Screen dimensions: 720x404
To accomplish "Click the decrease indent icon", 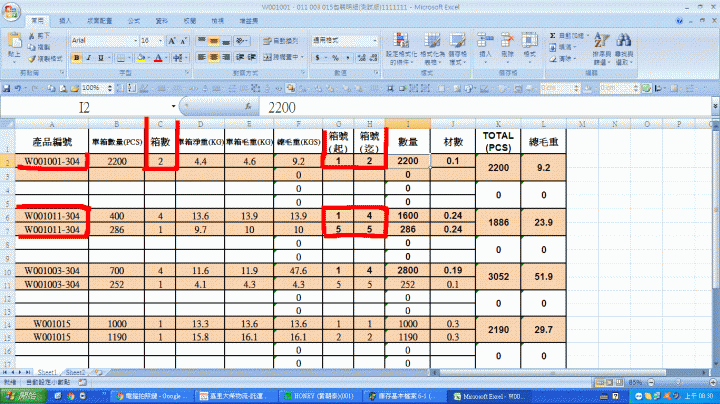I will point(240,57).
